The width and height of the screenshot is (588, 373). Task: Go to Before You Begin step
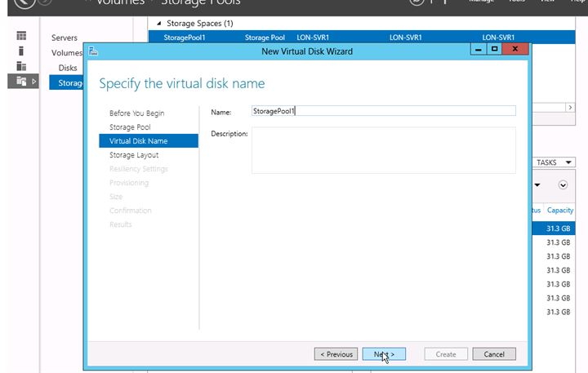click(x=136, y=113)
